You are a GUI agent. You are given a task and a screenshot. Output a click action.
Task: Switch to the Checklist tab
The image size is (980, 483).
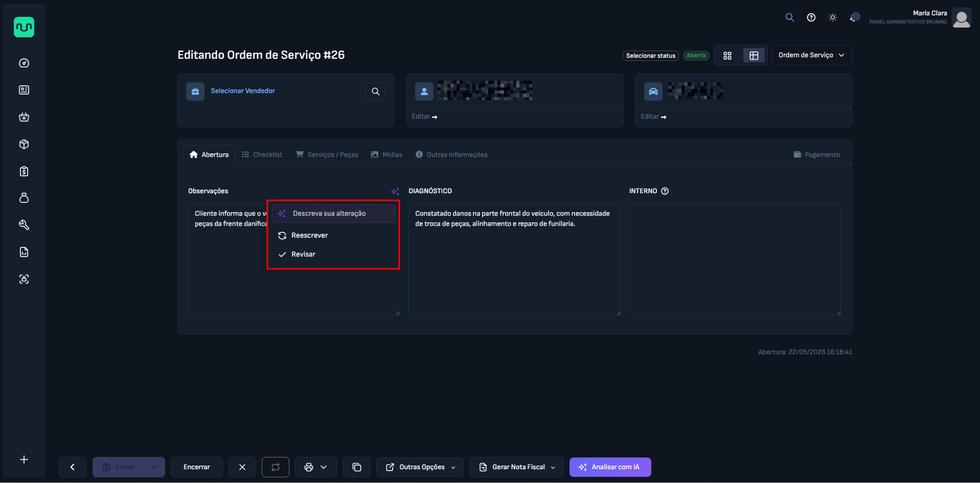262,154
